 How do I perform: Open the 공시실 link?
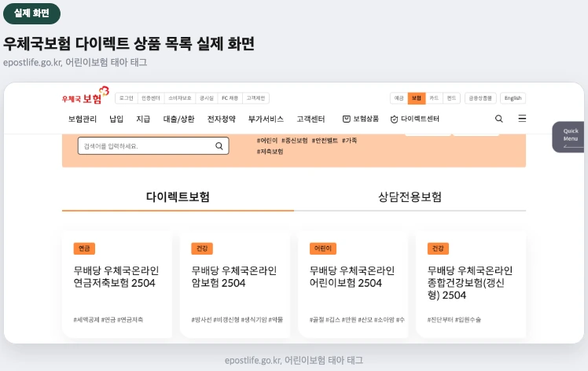pos(206,98)
